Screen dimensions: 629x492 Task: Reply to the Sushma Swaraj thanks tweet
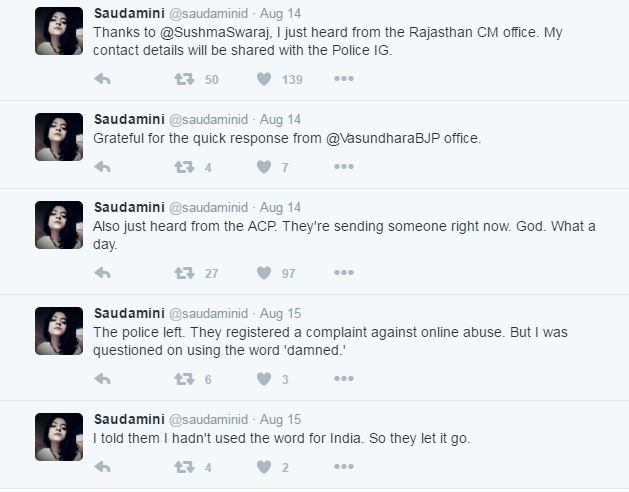103,79
